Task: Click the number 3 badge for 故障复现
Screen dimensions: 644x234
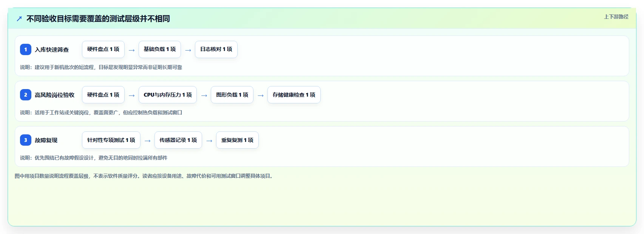Action: pos(26,140)
